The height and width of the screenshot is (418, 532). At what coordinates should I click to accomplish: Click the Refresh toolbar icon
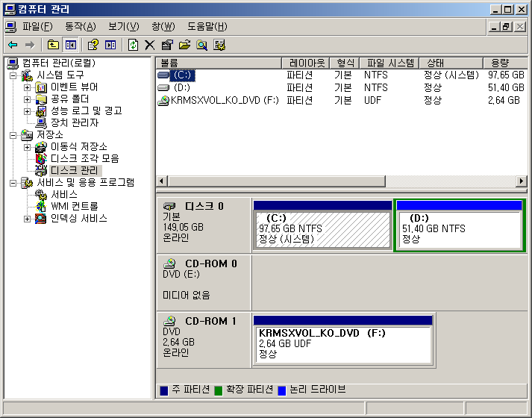point(133,45)
